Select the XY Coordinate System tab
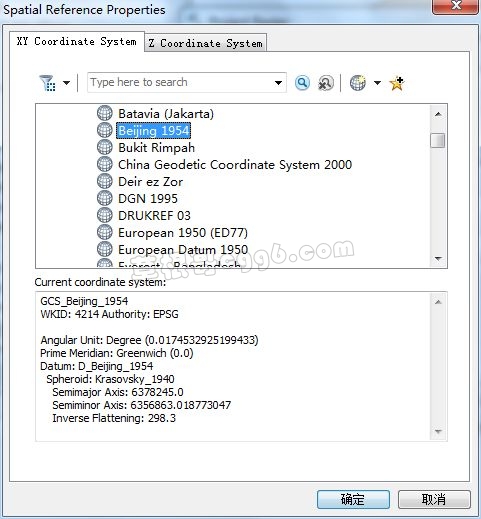 pos(77,41)
